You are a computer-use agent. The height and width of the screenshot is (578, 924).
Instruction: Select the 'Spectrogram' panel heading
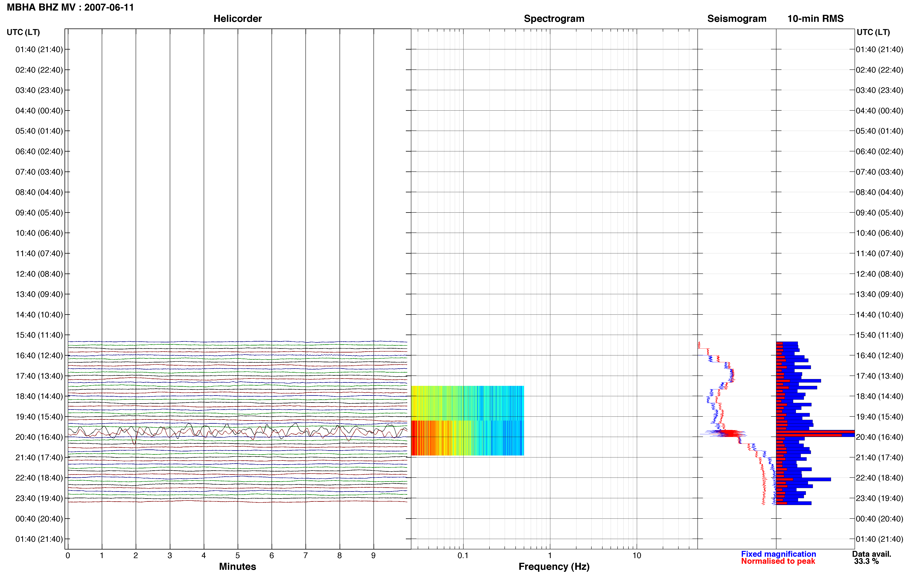click(x=554, y=18)
